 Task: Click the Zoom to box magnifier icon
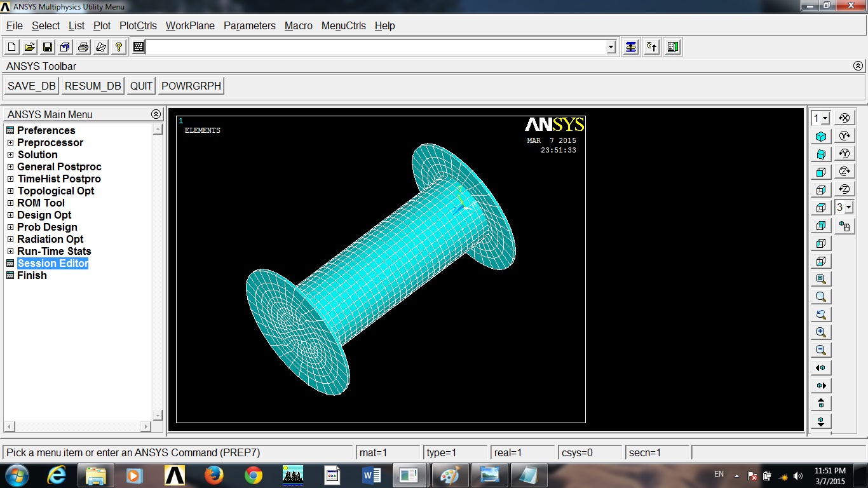point(821,297)
